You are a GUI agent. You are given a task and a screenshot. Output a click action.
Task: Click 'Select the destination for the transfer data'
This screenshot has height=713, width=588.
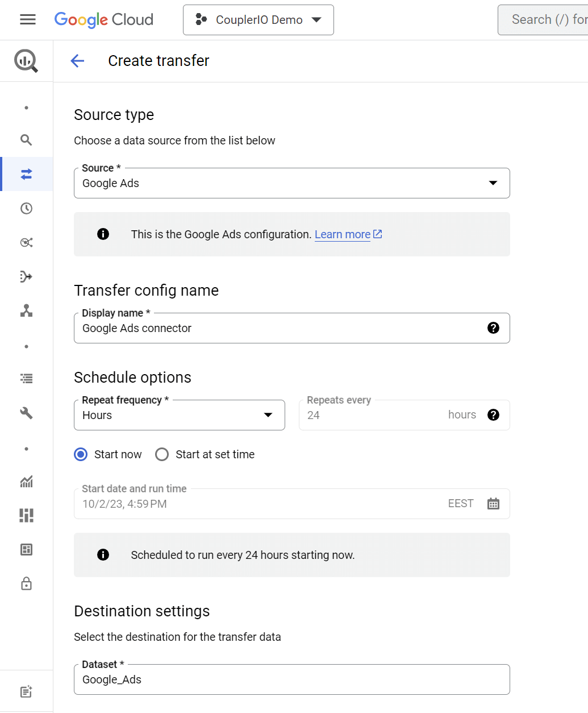point(177,637)
